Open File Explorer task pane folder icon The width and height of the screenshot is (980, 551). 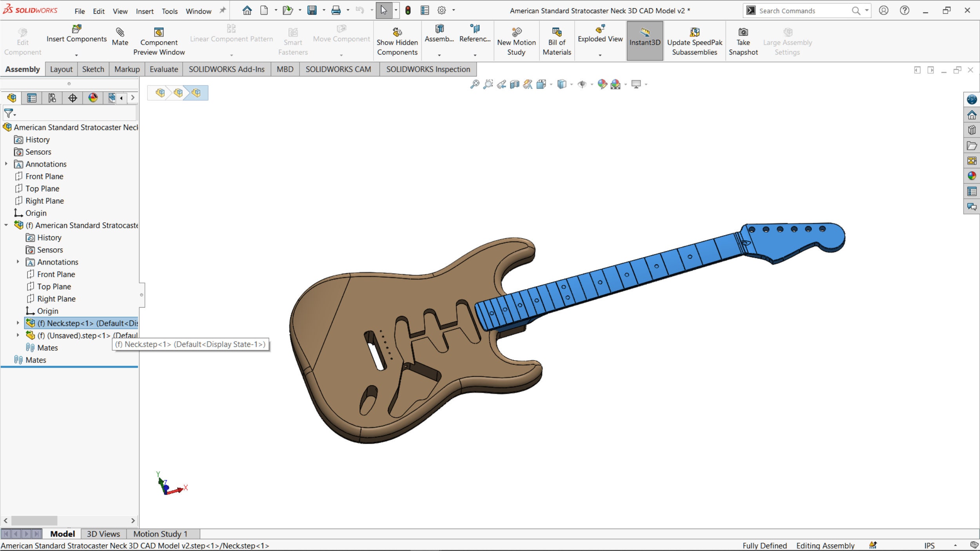click(x=972, y=145)
